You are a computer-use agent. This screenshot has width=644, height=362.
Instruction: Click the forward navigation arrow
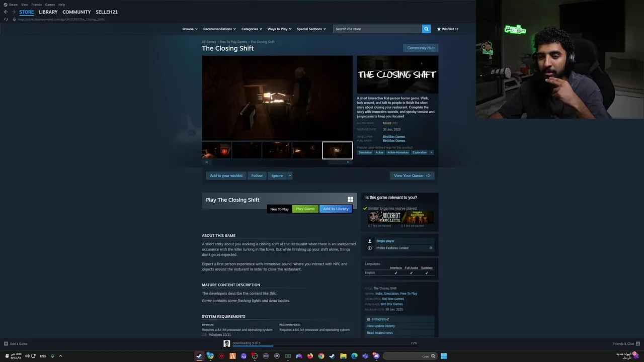[14, 12]
